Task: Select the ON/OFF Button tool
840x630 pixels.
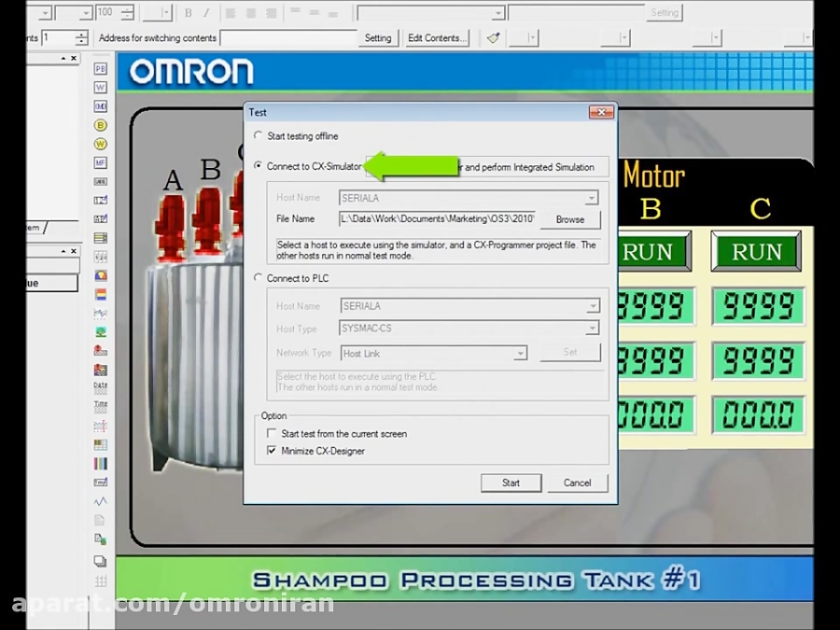Action: click(x=100, y=68)
